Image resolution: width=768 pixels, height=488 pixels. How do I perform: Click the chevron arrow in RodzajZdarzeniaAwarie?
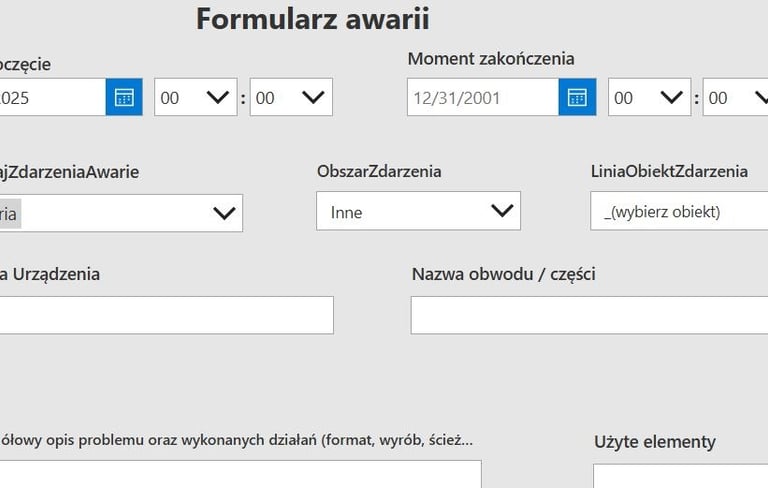click(224, 213)
